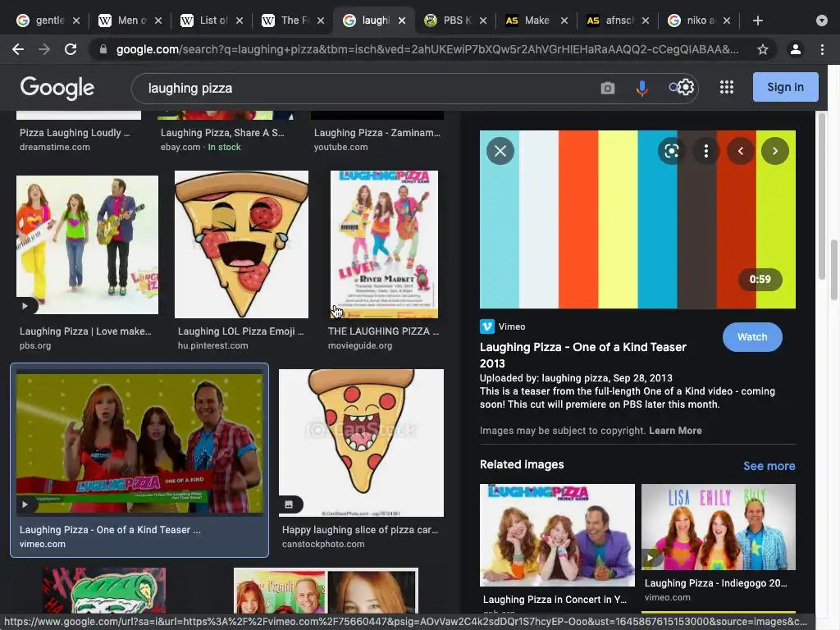Bookmark this page with star icon

(x=762, y=49)
